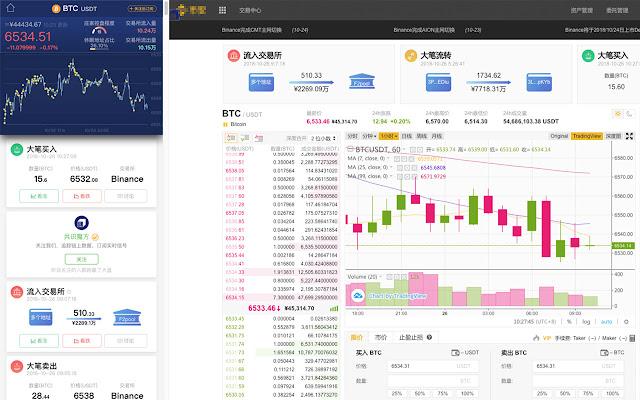Select the 止盈止损 order tab
Image resolution: width=640 pixels, height=400 pixels.
(x=411, y=338)
